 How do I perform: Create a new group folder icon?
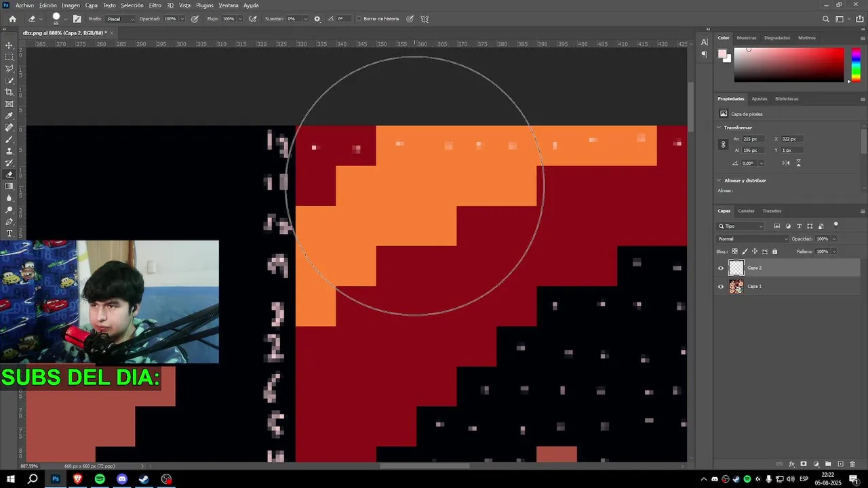coord(828,464)
